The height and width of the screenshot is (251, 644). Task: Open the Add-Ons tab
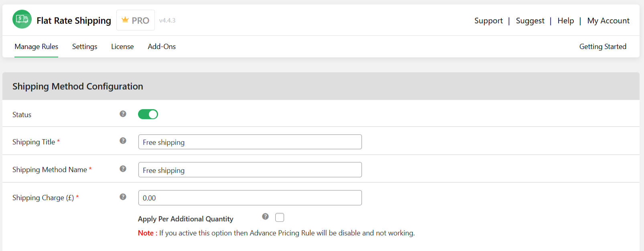162,47
